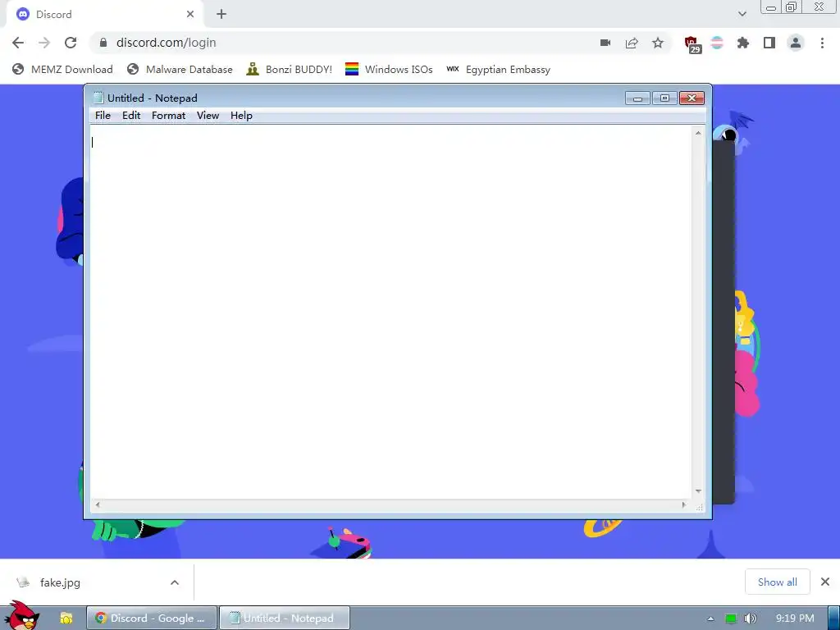Show hidden system tray icons
Viewport: 840px width, 630px height.
point(710,619)
